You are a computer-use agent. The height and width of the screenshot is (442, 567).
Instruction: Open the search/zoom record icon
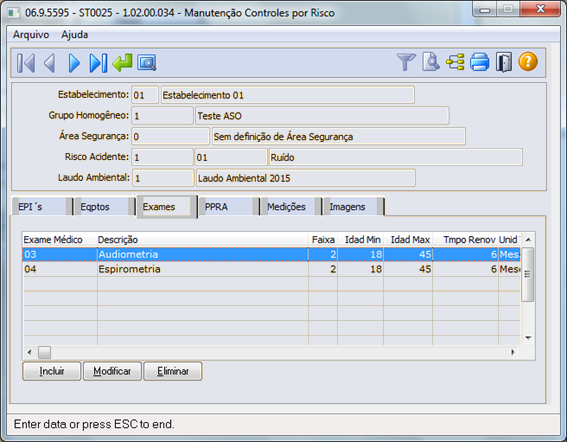(146, 63)
